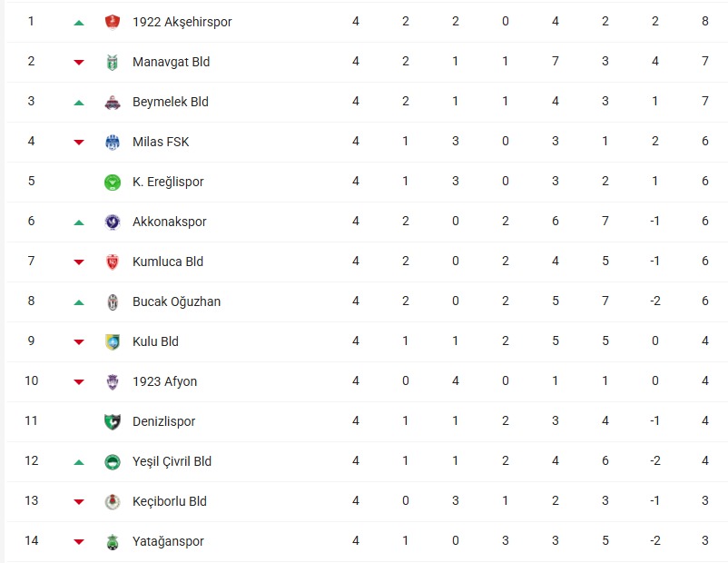Open the Denizlispor team name link
The height and width of the screenshot is (563, 728).
tap(163, 421)
